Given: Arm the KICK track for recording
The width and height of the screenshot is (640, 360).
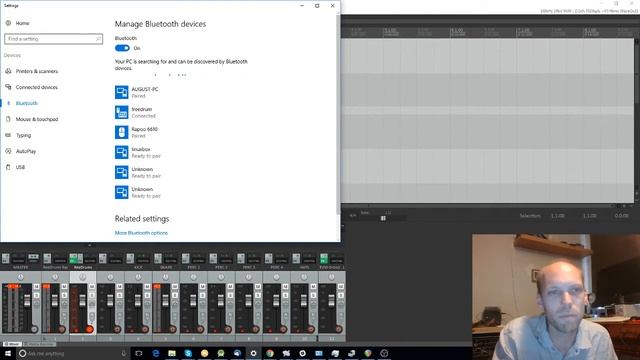Looking at the screenshot, I should tap(145, 329).
